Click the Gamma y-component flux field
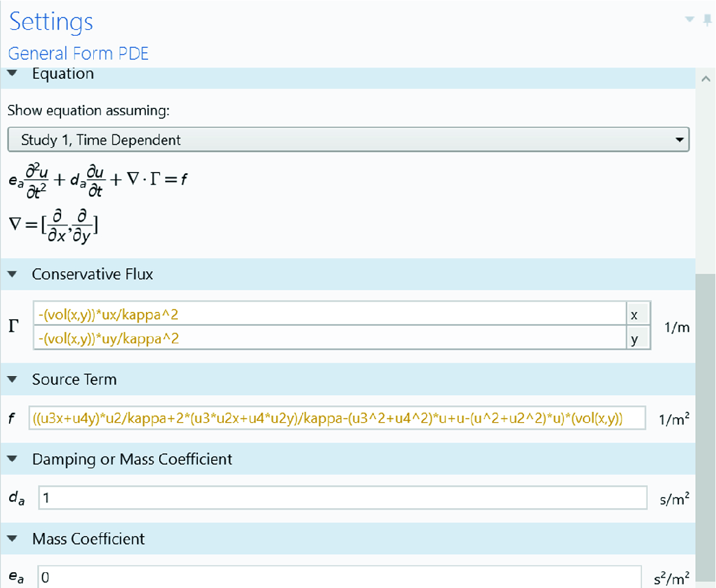The image size is (716, 588). [x=329, y=339]
